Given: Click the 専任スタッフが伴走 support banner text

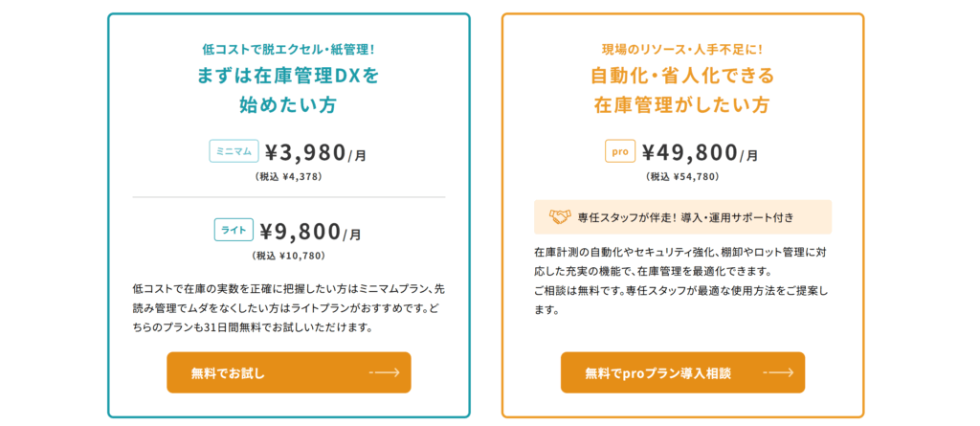Looking at the screenshot, I should 686,217.
